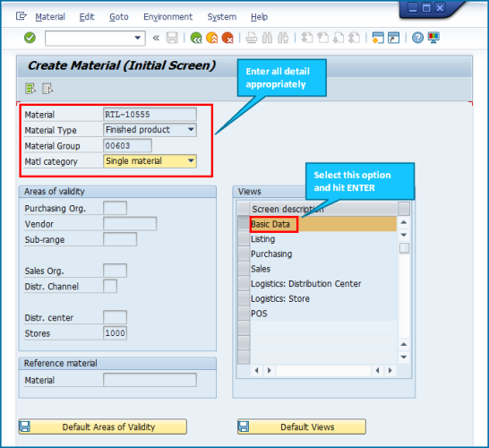Click the First Page icon
This screenshot has width=489, height=448.
coord(307,38)
